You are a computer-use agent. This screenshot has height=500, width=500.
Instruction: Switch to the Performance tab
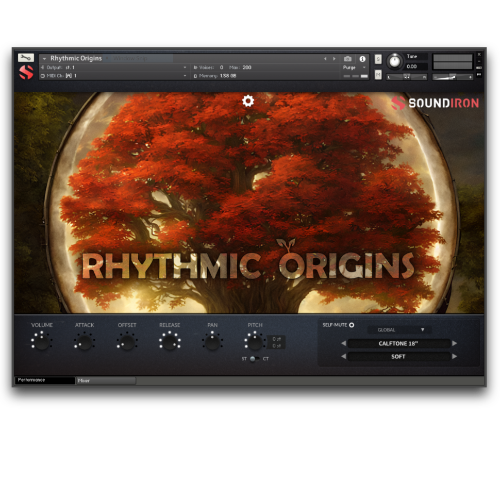tap(45, 380)
